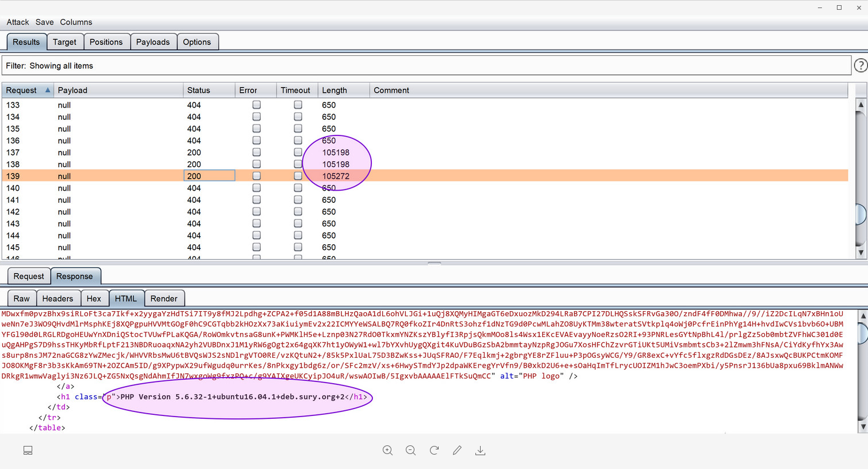
Task: Show the Render response view
Action: 164,298
